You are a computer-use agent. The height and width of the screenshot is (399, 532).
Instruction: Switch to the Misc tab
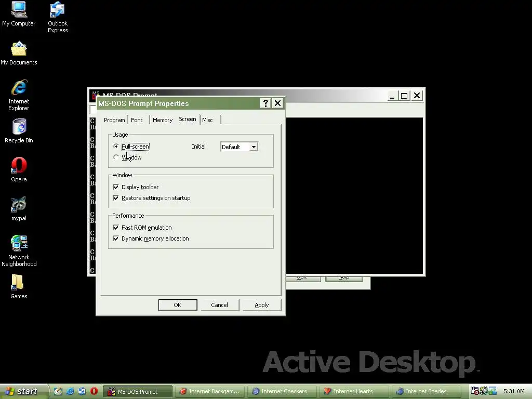coord(208,120)
